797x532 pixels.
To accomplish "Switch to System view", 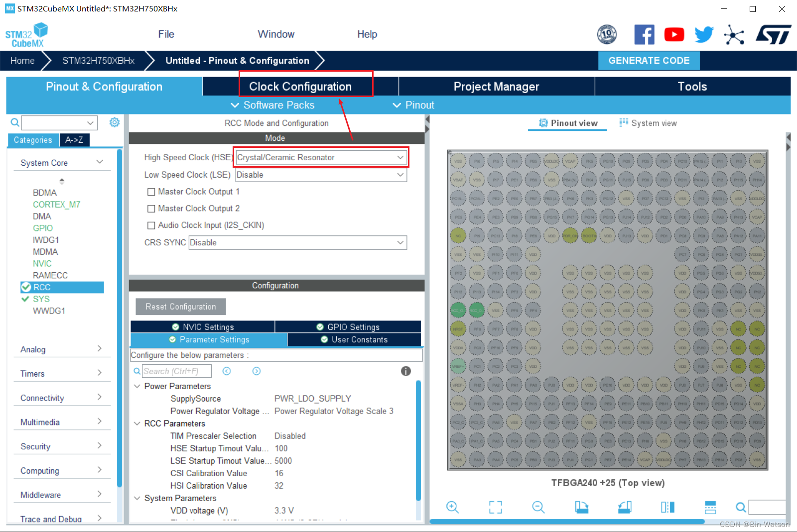I will (648, 123).
